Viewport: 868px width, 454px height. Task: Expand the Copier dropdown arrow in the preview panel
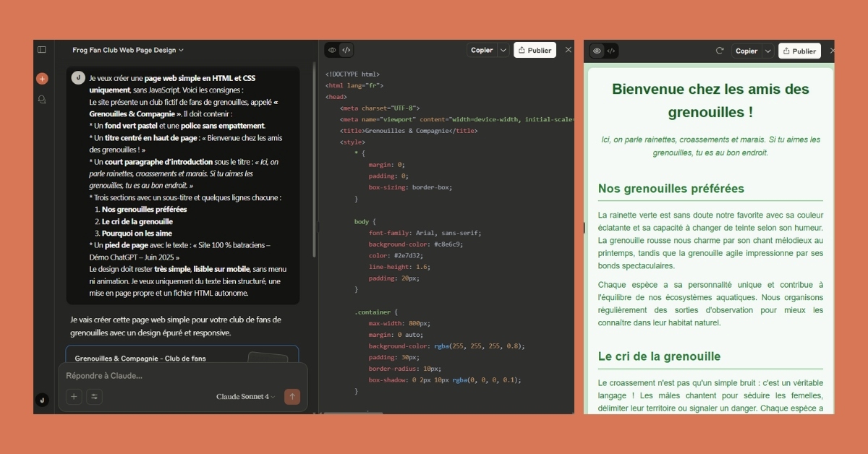(x=768, y=51)
